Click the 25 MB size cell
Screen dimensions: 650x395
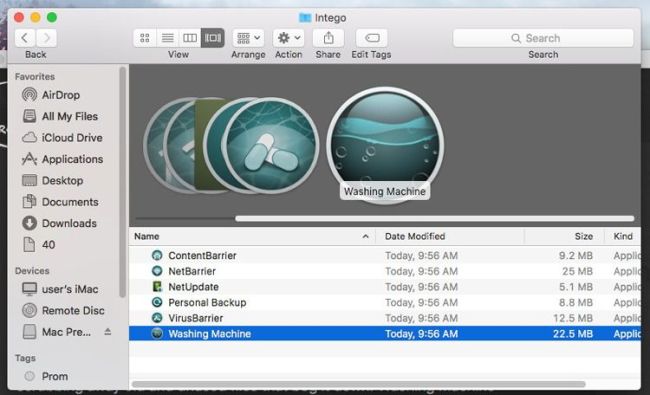(x=577, y=271)
